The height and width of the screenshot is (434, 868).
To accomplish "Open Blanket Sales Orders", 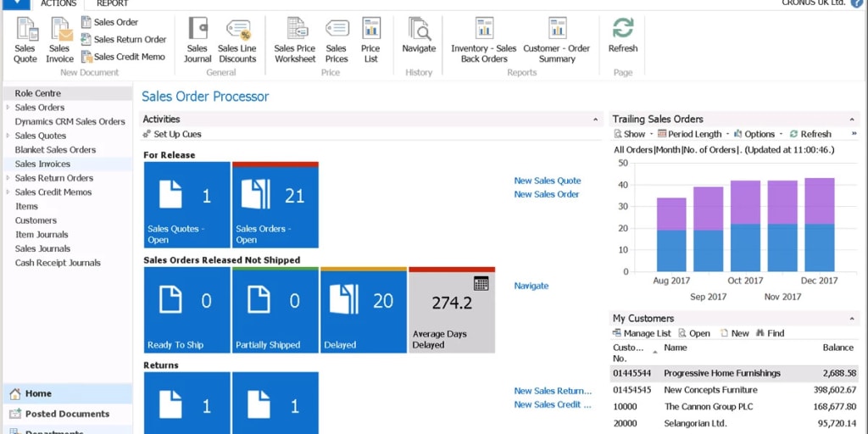I will tap(55, 149).
